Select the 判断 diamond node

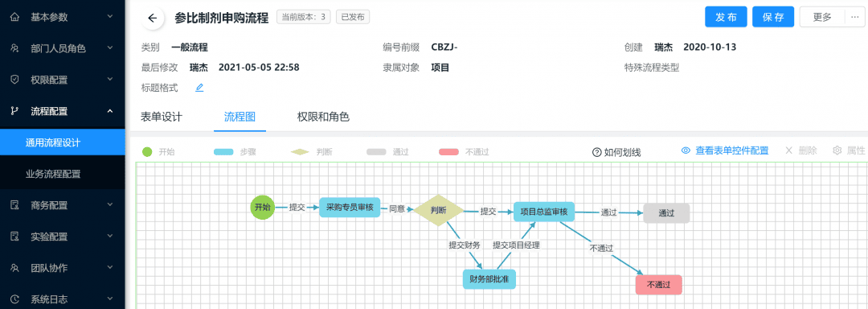pos(439,210)
